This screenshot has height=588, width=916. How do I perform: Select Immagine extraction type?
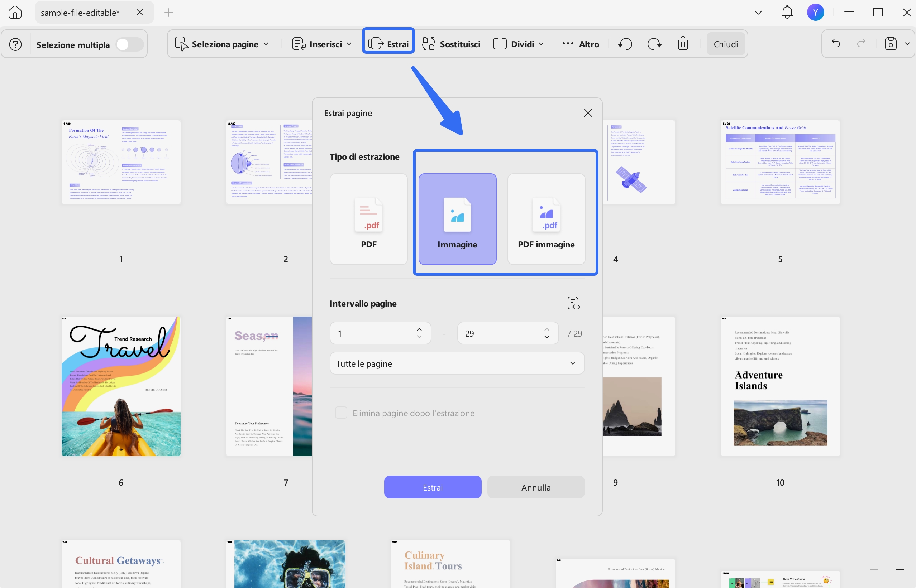(x=457, y=219)
